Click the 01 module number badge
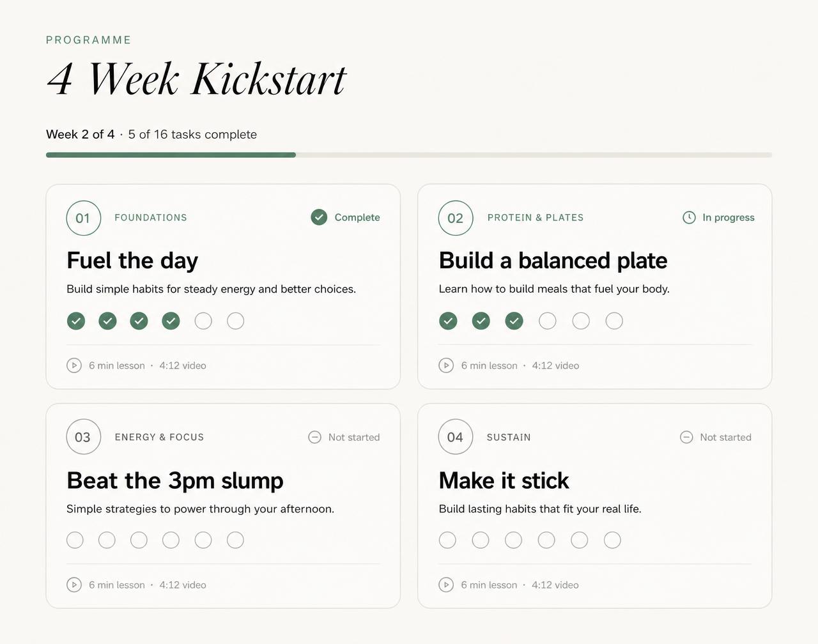The image size is (818, 644). pos(84,218)
